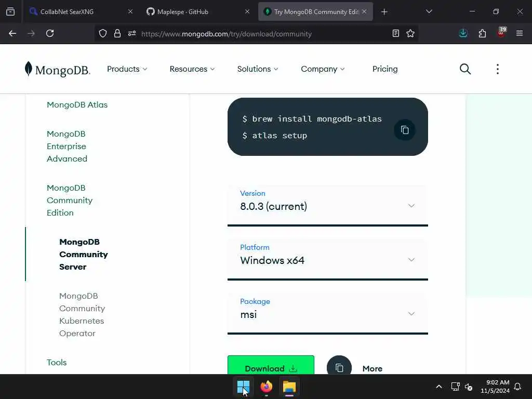Open the extensions puzzle icon
The width and height of the screenshot is (532, 399).
click(482, 33)
